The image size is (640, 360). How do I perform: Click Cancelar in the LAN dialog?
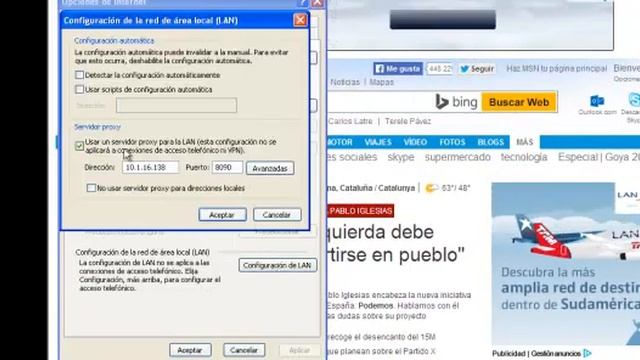pos(277,215)
